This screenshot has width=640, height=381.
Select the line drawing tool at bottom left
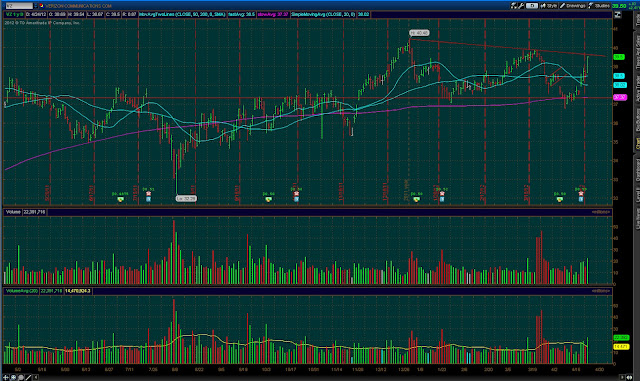pyautogui.click(x=28, y=377)
